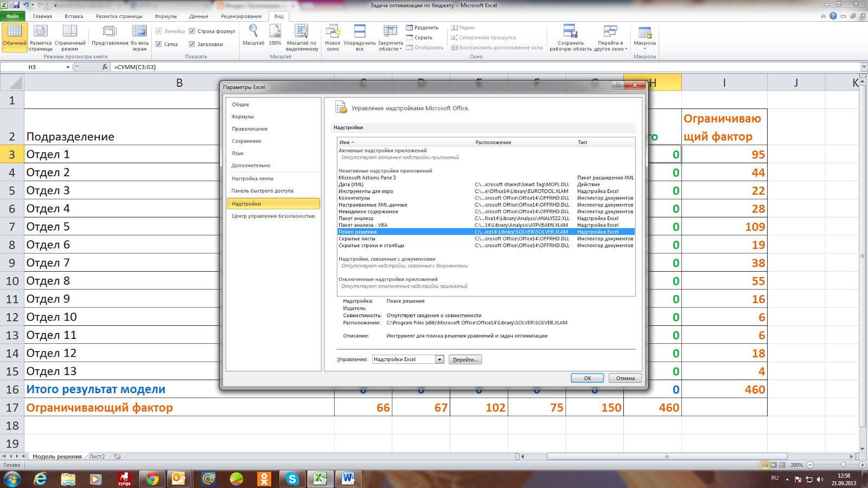Screen dimensions: 868x488
Task: Select Формулы in options sidebar
Action: click(x=273, y=117)
